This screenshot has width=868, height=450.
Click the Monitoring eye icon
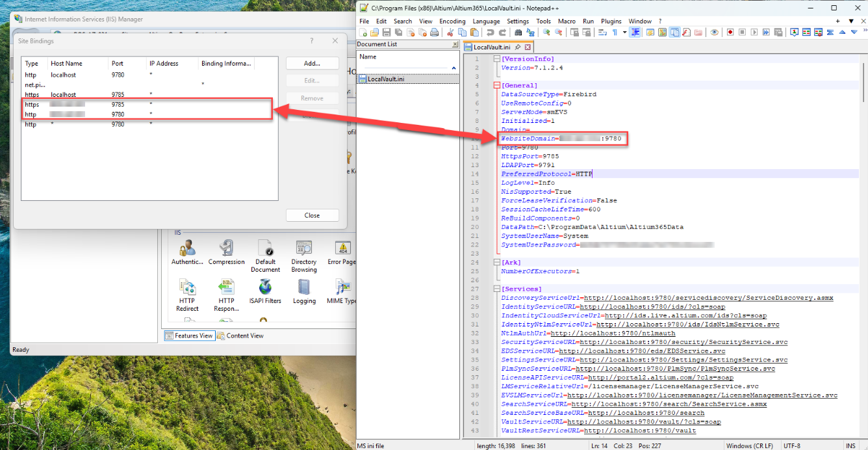pos(714,32)
